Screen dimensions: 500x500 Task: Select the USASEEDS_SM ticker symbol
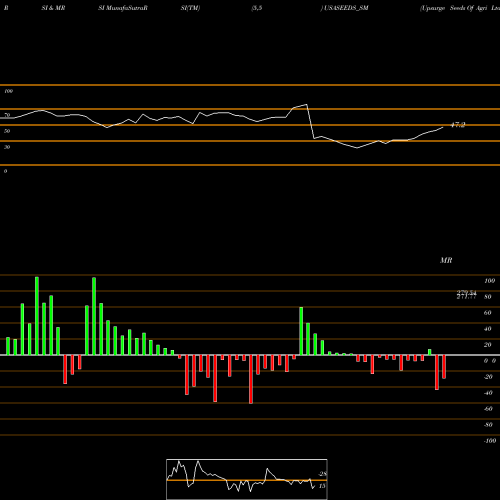tap(346, 8)
